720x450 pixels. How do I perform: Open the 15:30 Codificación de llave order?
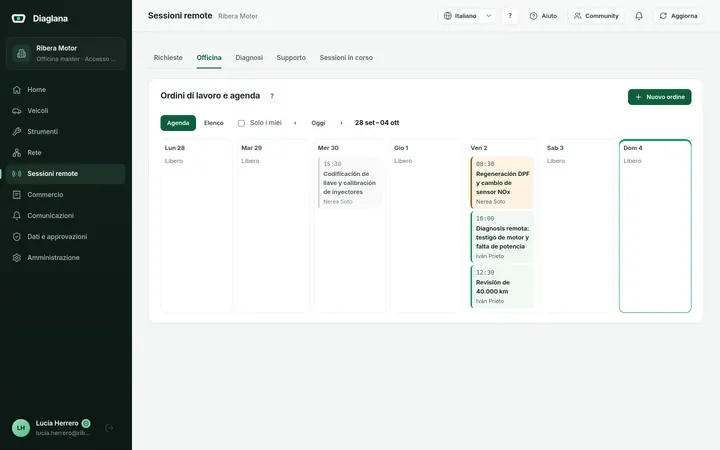point(350,183)
